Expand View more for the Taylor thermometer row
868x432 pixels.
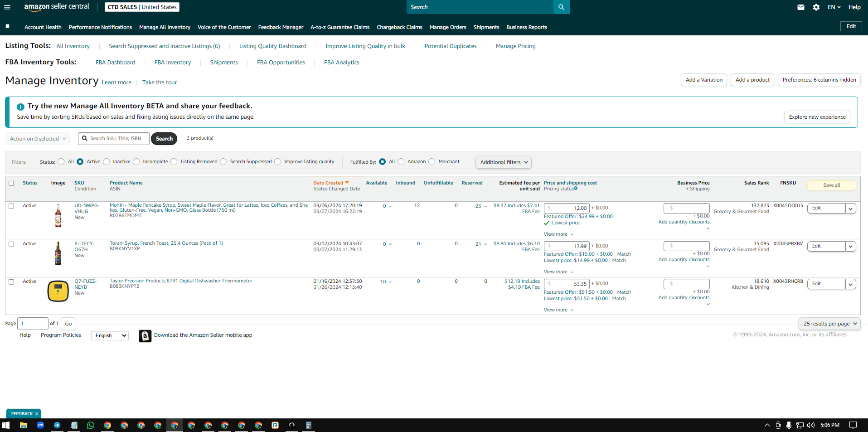pyautogui.click(x=559, y=310)
